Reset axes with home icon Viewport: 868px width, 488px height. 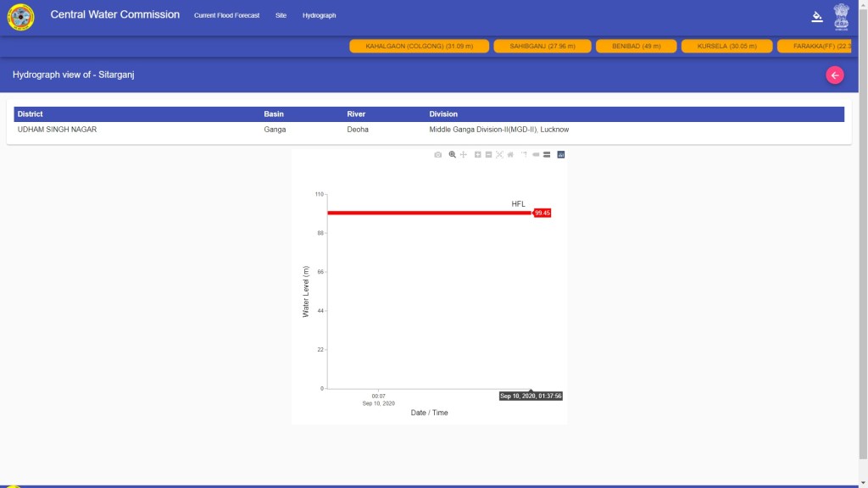point(510,155)
